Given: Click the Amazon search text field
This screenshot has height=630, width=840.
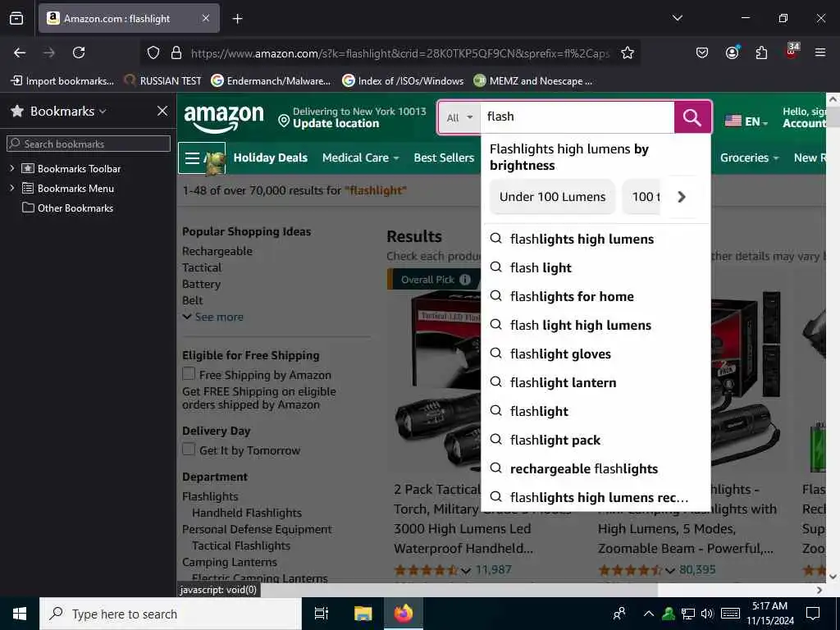Looking at the screenshot, I should (x=577, y=116).
